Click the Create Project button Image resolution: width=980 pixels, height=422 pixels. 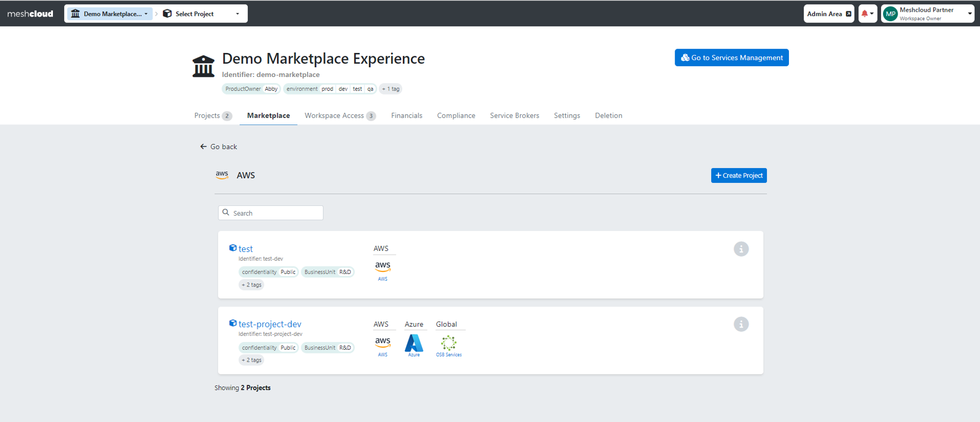pyautogui.click(x=739, y=175)
